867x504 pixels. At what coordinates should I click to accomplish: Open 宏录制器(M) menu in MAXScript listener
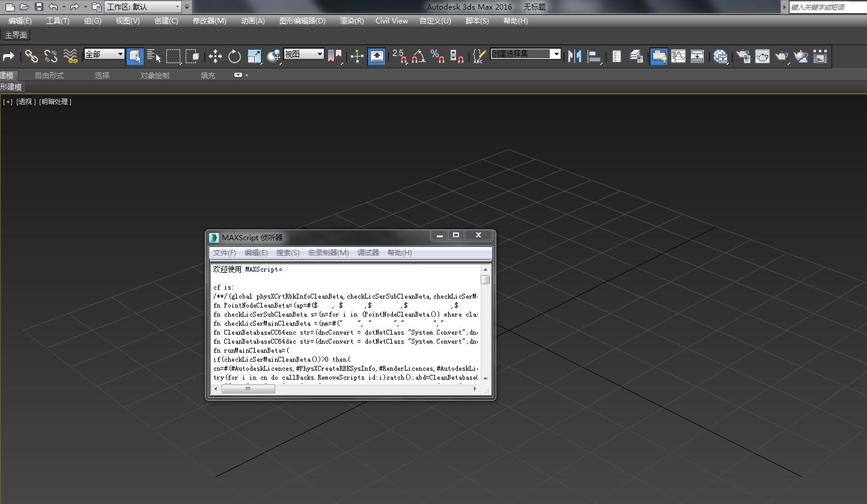[x=328, y=253]
